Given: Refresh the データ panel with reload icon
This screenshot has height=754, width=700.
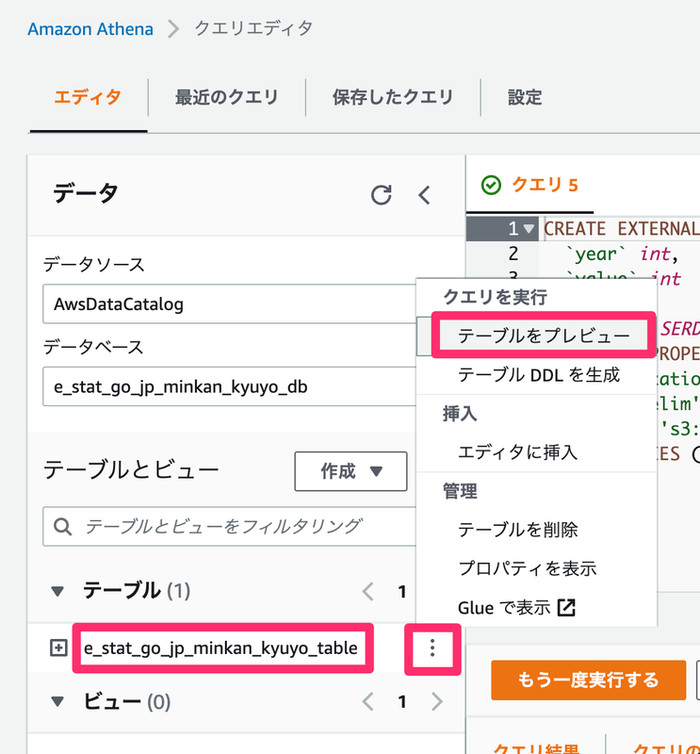Looking at the screenshot, I should [382, 195].
